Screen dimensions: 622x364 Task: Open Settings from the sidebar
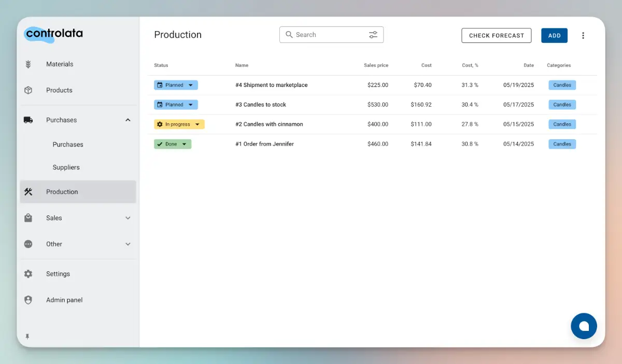pyautogui.click(x=58, y=274)
